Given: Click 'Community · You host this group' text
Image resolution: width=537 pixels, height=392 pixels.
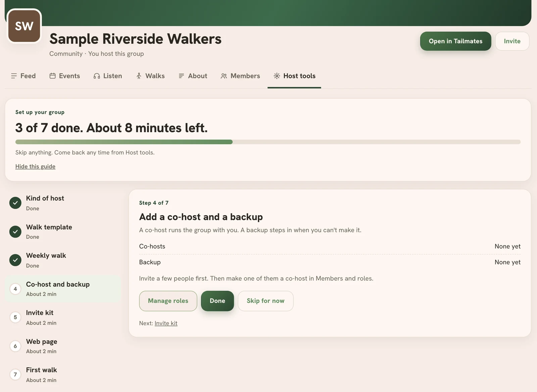Looking at the screenshot, I should (x=97, y=54).
